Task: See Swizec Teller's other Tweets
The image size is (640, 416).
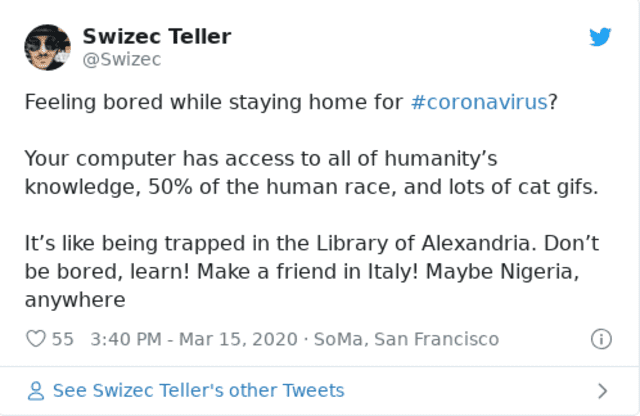Action: pos(198,391)
